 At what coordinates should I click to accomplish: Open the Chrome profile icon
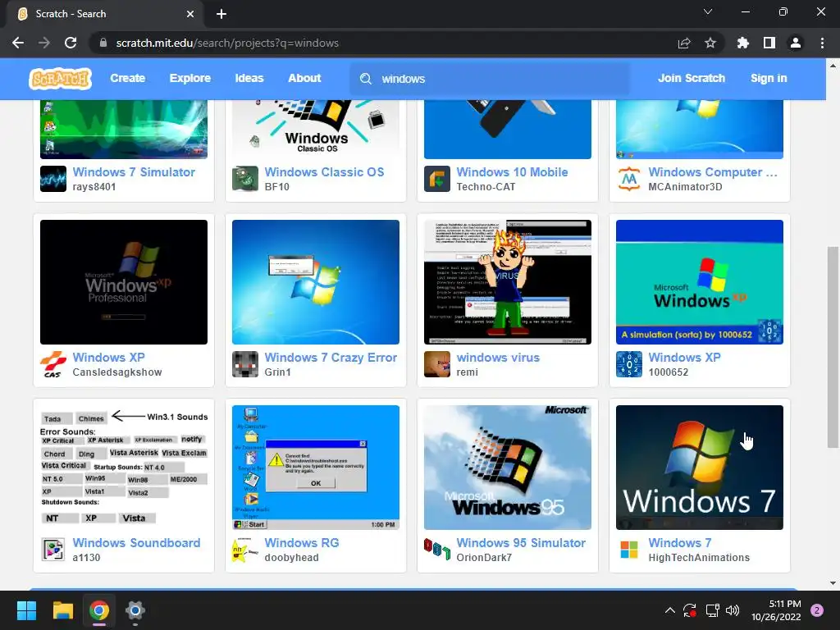click(796, 43)
